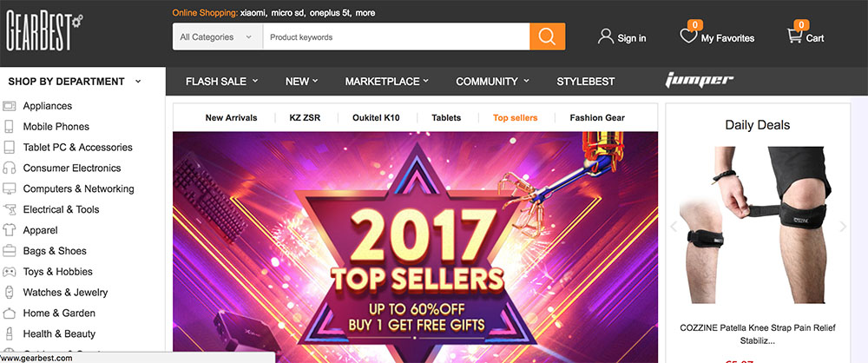This screenshot has height=363, width=868.
Task: Switch to the Top sellers tab
Action: (x=515, y=117)
